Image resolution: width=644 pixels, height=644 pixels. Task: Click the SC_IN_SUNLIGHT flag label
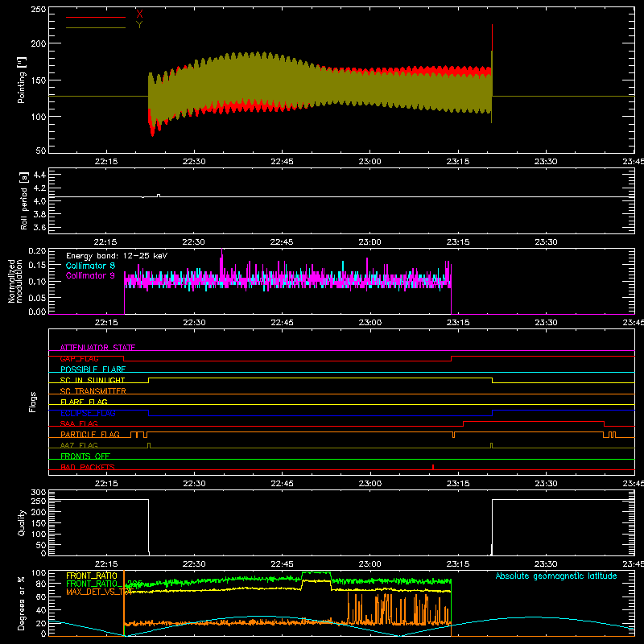click(93, 380)
